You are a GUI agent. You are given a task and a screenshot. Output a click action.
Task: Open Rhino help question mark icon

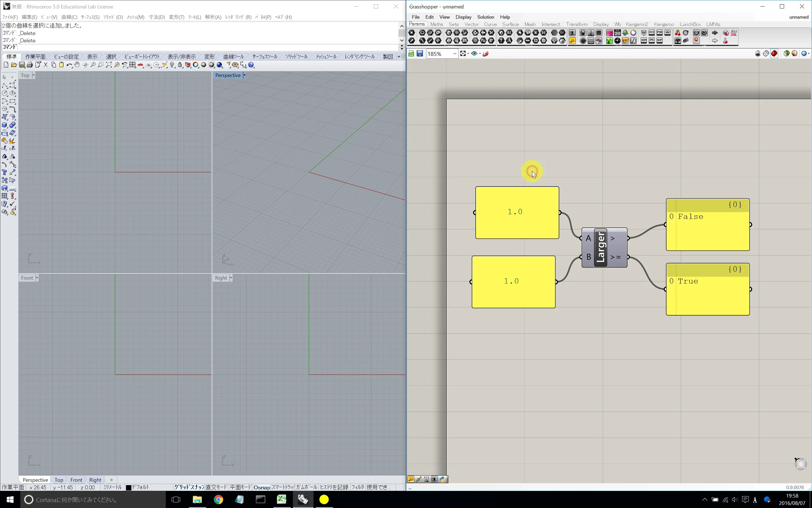pos(251,65)
